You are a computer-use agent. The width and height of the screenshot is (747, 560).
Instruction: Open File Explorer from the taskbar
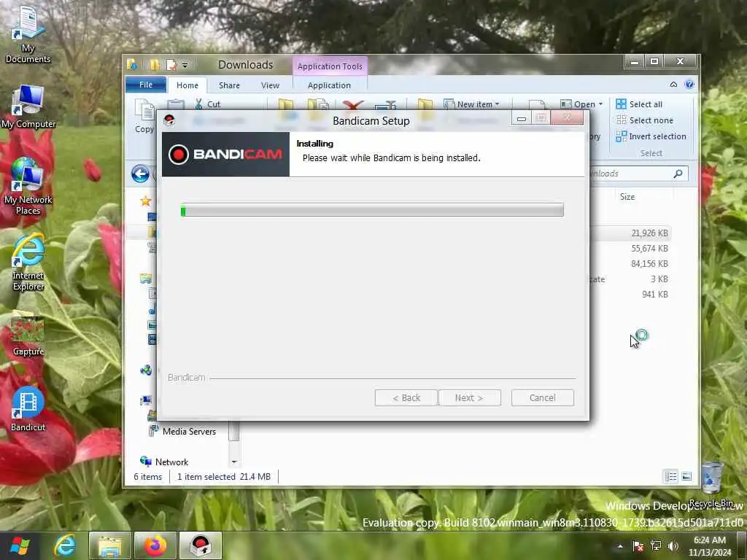pyautogui.click(x=109, y=545)
